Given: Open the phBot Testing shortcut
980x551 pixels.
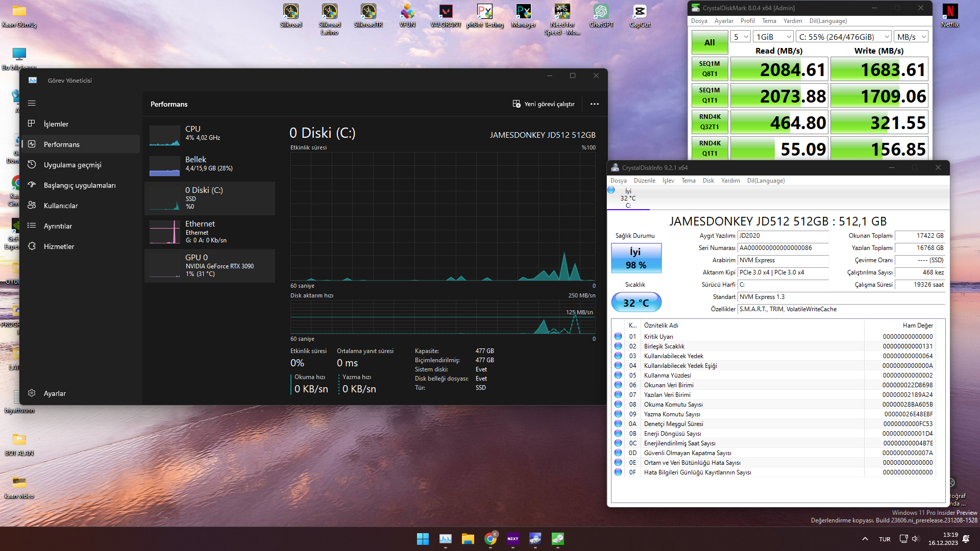Looking at the screenshot, I should (x=484, y=16).
